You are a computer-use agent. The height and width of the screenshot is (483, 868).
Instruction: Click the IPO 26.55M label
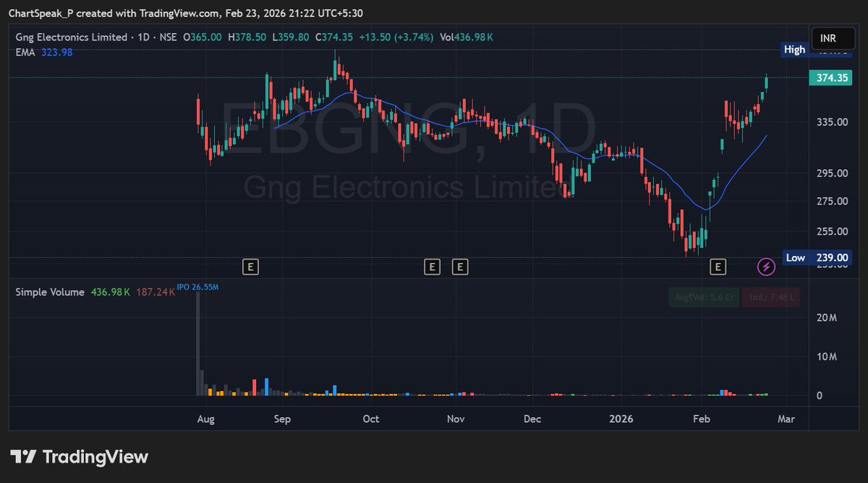point(197,288)
